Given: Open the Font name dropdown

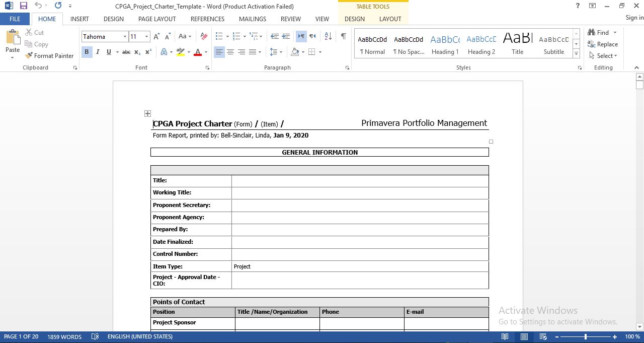Looking at the screenshot, I should (x=125, y=36).
